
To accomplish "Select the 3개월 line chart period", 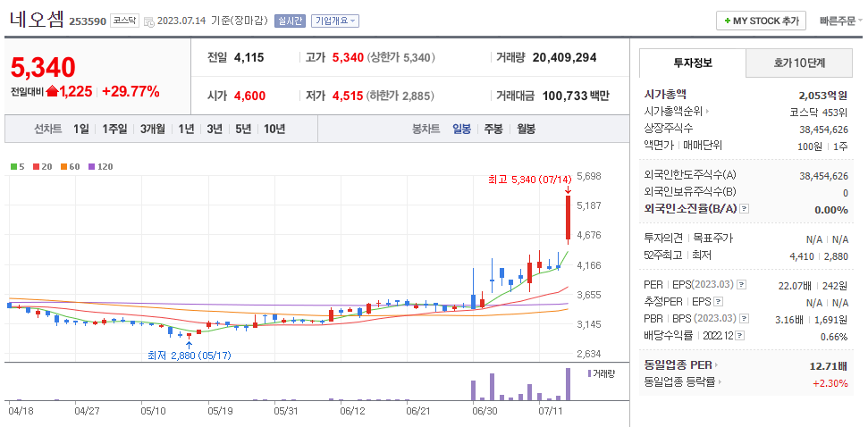I will click(153, 129).
